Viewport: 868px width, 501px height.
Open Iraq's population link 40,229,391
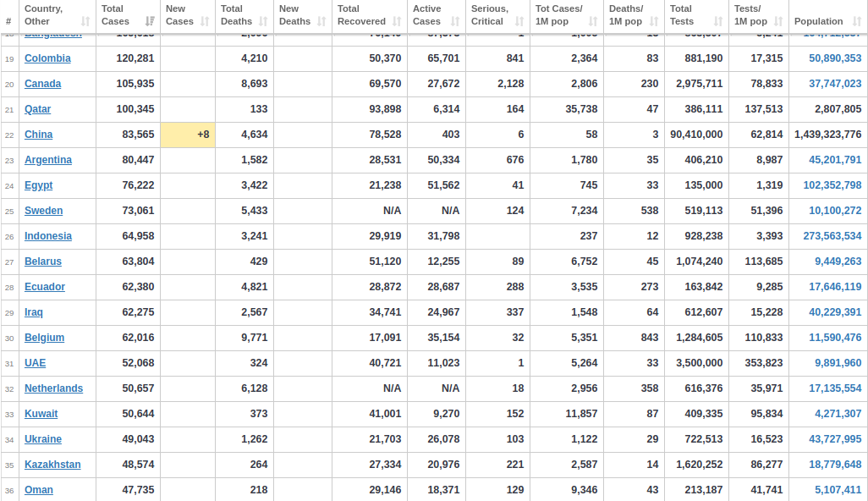[x=835, y=312]
